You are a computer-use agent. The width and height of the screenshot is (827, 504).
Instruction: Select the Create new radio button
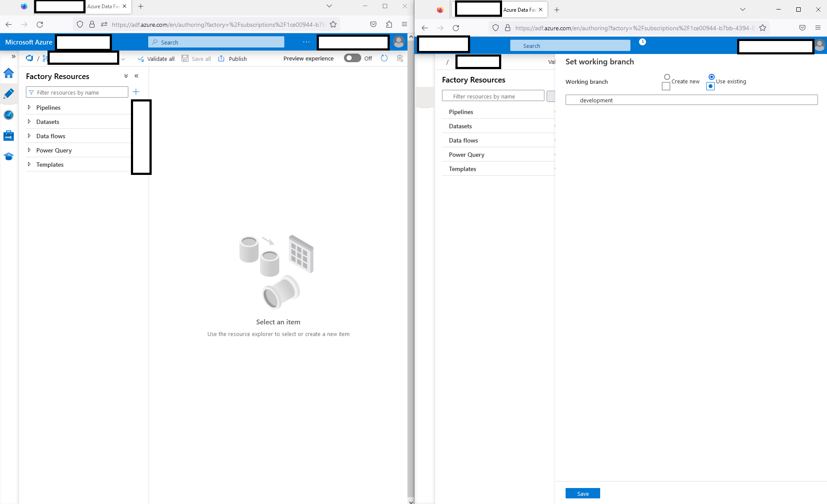tap(668, 77)
